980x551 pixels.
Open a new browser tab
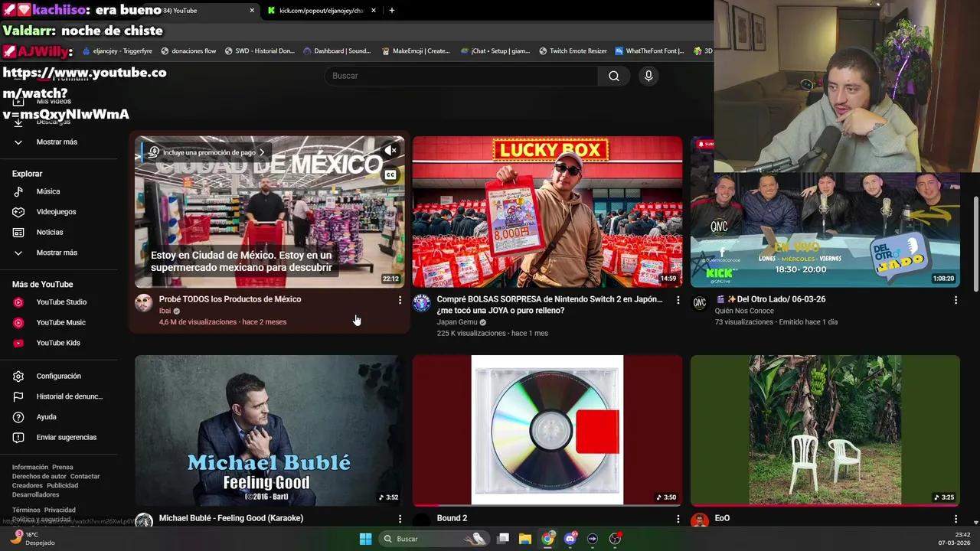coord(391,10)
